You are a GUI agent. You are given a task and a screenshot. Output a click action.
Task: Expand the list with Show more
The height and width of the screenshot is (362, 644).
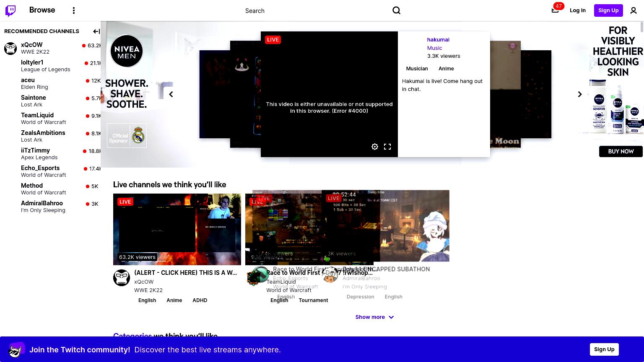pyautogui.click(x=374, y=317)
